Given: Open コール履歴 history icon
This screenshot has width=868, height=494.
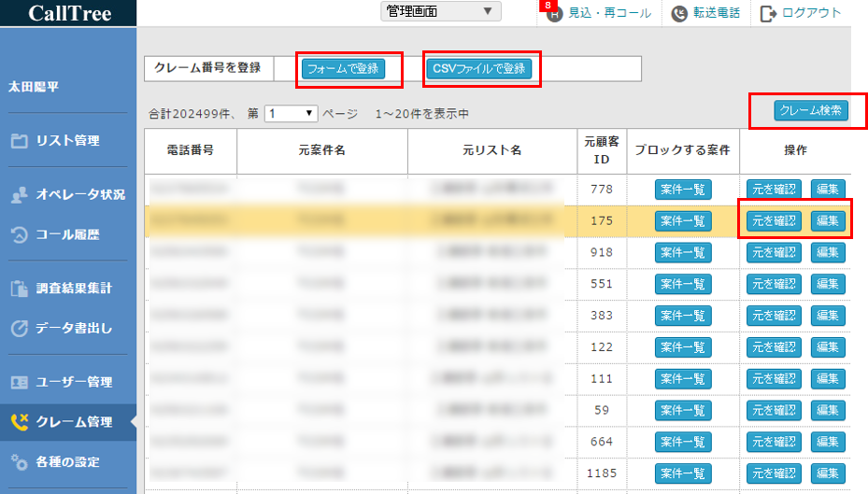Looking at the screenshot, I should click(19, 234).
